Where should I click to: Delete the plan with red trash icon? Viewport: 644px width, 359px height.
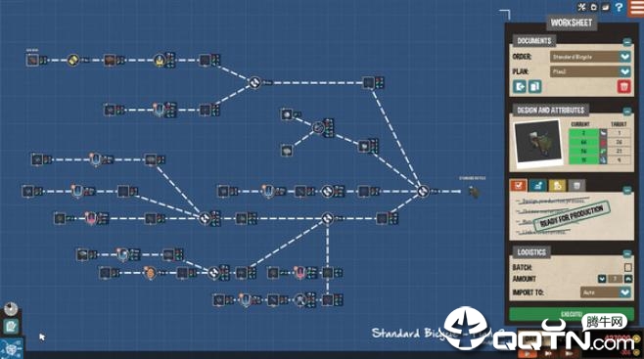click(623, 86)
